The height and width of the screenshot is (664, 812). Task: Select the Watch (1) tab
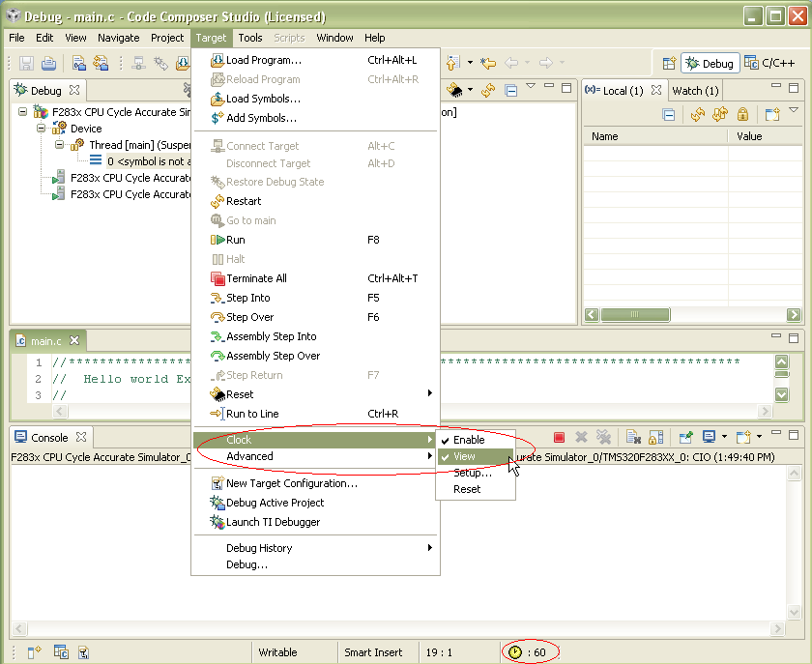(x=695, y=91)
